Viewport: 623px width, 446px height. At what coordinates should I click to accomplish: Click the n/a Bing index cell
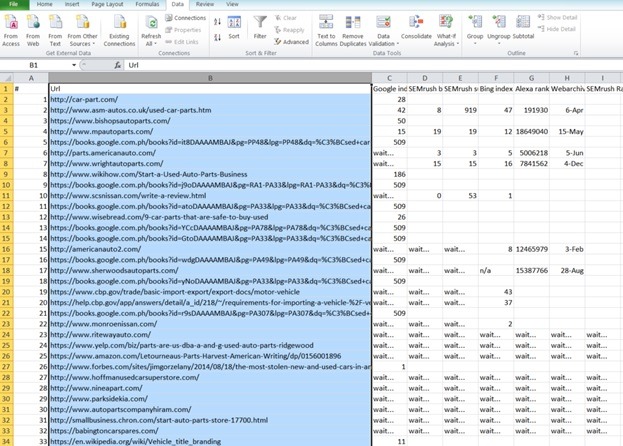point(496,270)
